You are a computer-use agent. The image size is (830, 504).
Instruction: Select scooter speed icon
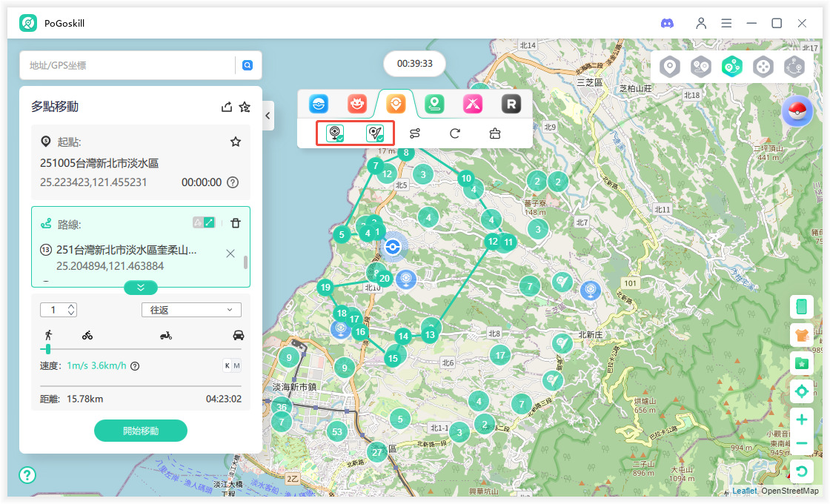click(x=166, y=335)
